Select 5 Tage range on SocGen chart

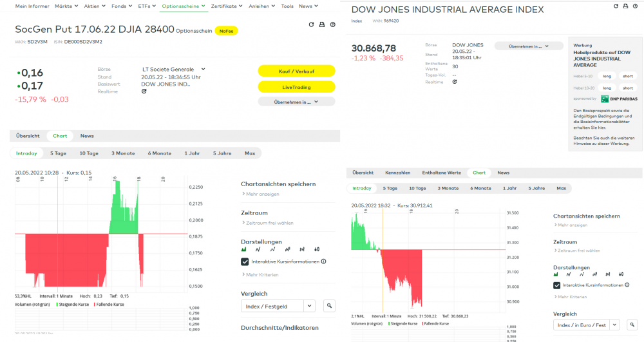point(59,153)
